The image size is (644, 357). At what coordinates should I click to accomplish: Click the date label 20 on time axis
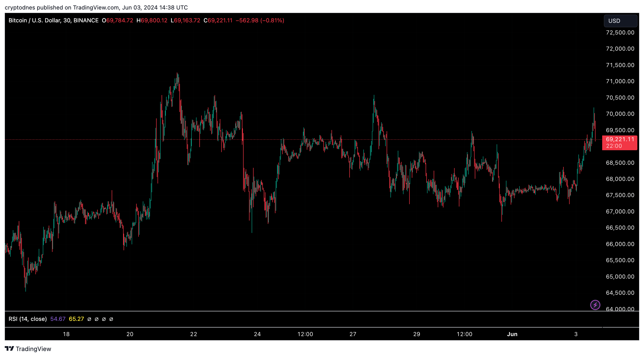[x=130, y=334]
